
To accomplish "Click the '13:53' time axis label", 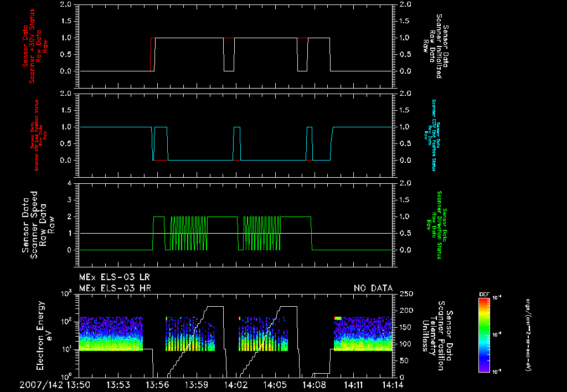I will pos(118,385).
